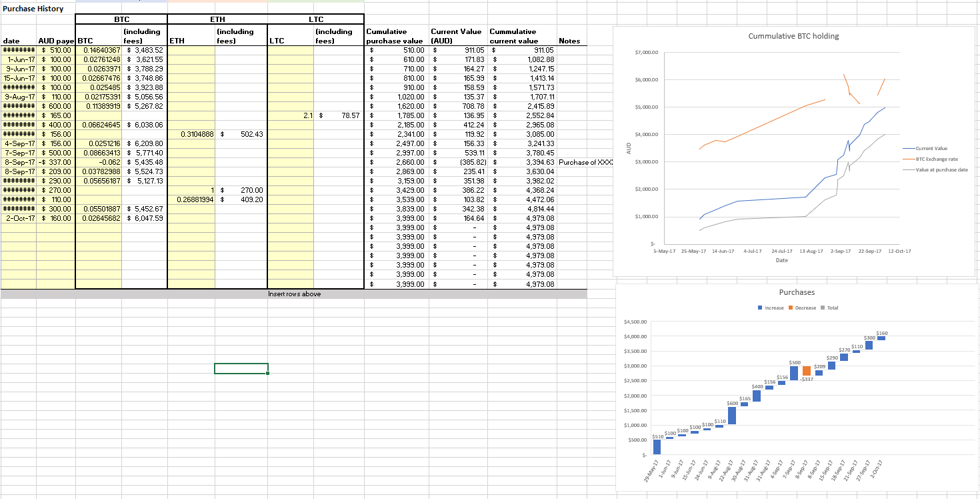The height and width of the screenshot is (499, 980).
Task: Click the date cell '9-Aug-17'
Action: tap(19, 97)
